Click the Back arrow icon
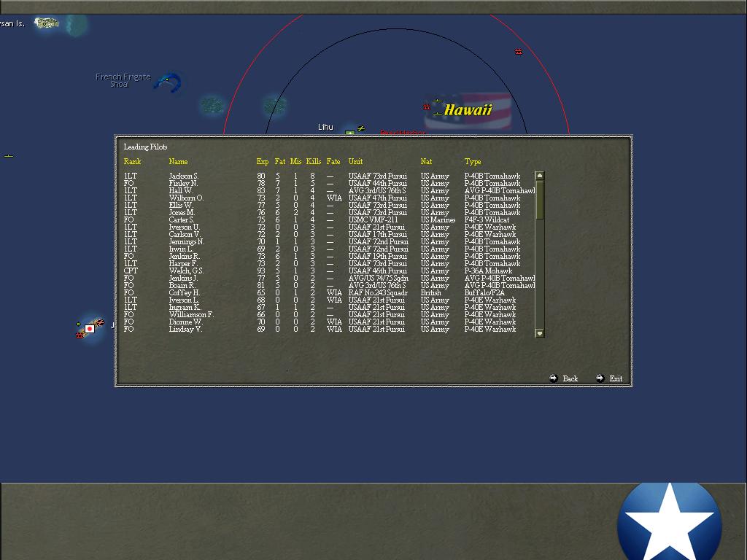The image size is (747, 560). click(553, 378)
